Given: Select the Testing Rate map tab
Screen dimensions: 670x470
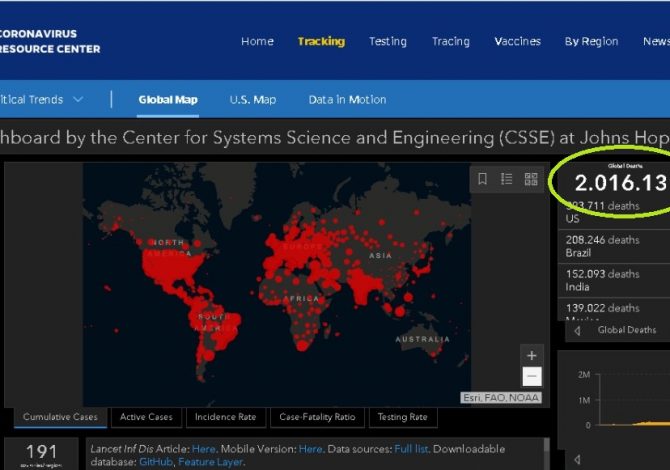Looking at the screenshot, I should pyautogui.click(x=403, y=417).
